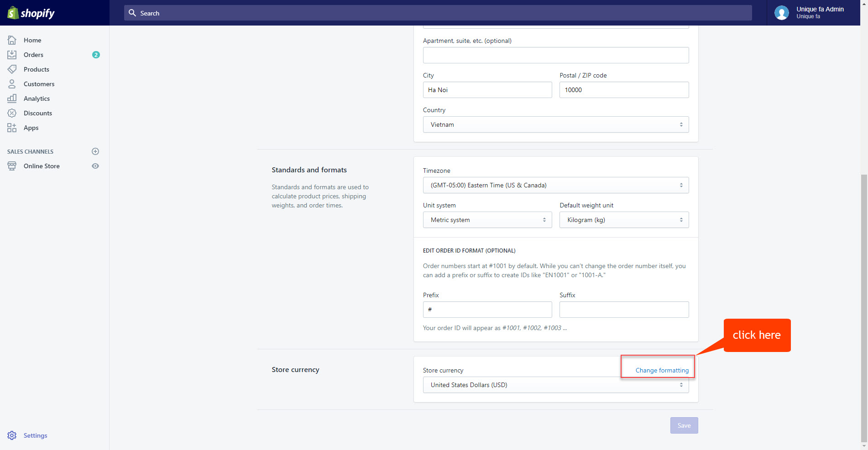868x450 pixels.
Task: Click the Settings gear icon
Action: [12, 435]
